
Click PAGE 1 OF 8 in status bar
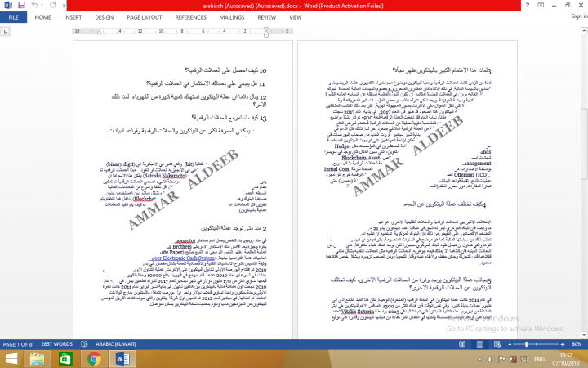(x=18, y=344)
